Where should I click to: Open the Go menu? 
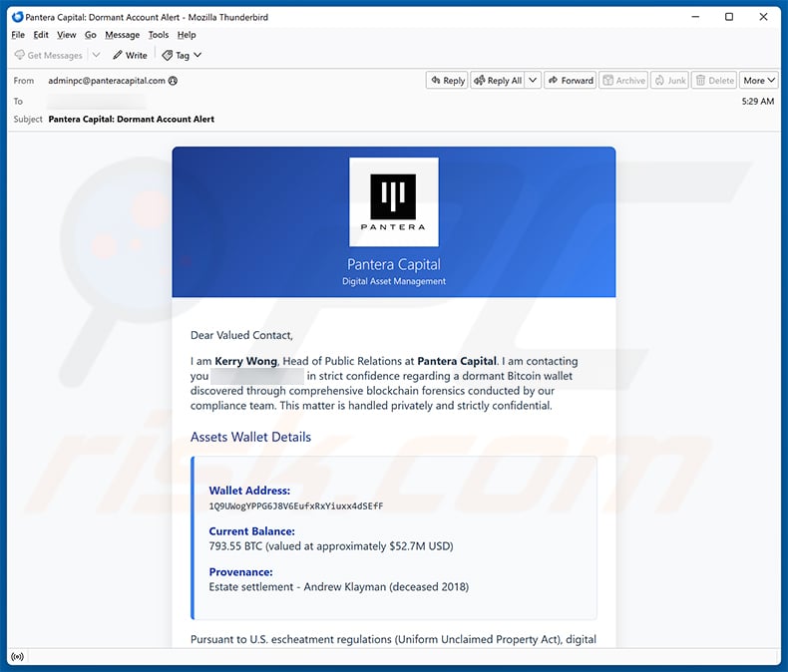pyautogui.click(x=91, y=35)
